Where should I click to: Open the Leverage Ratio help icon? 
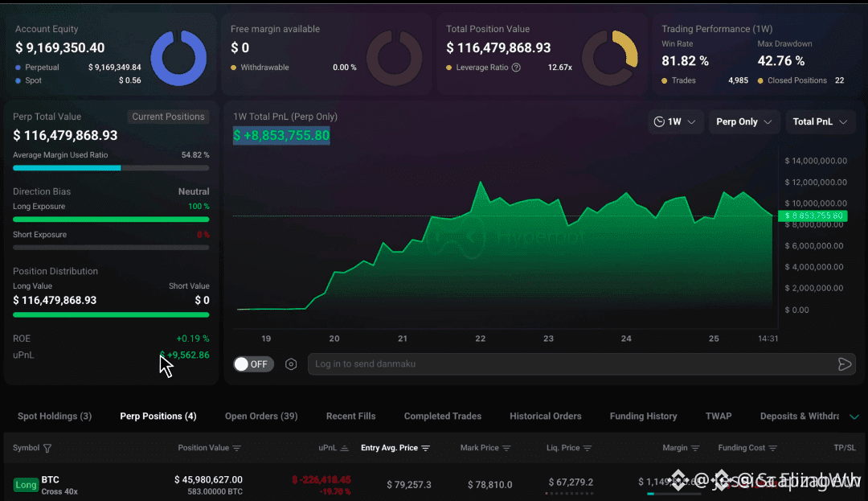point(516,68)
